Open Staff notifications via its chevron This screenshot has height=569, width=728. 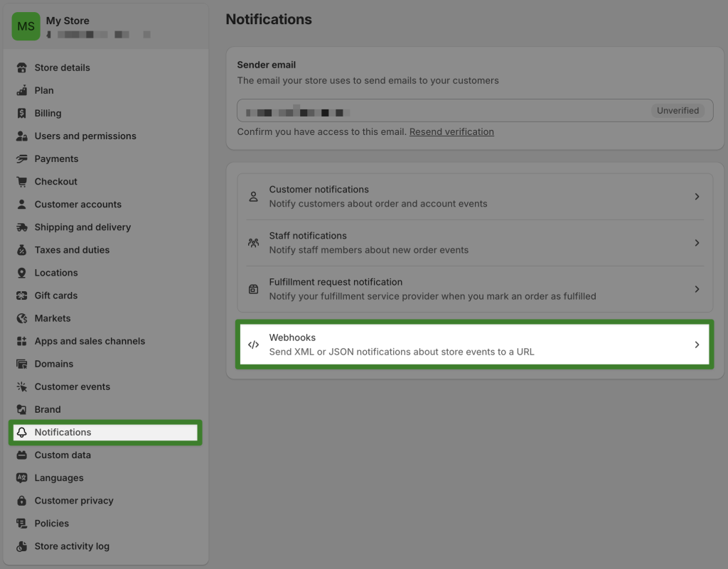point(697,242)
